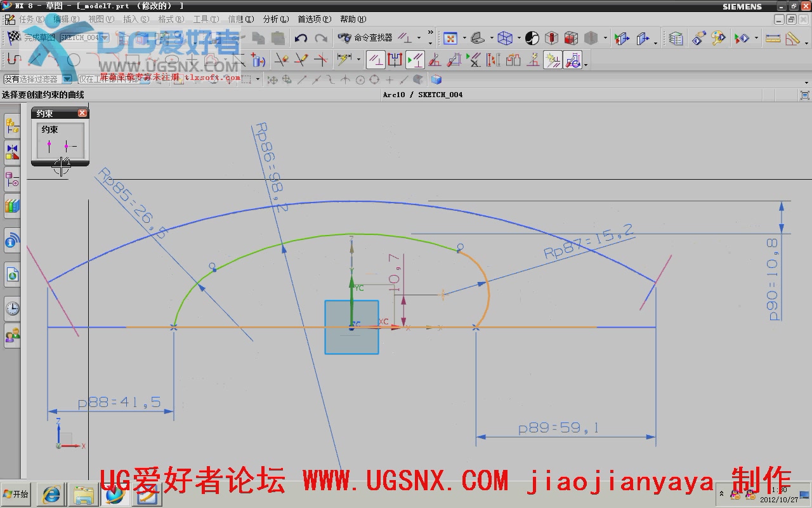Click Show/Remove Constraints icon
Screen dimensions: 812x508
tap(474, 60)
